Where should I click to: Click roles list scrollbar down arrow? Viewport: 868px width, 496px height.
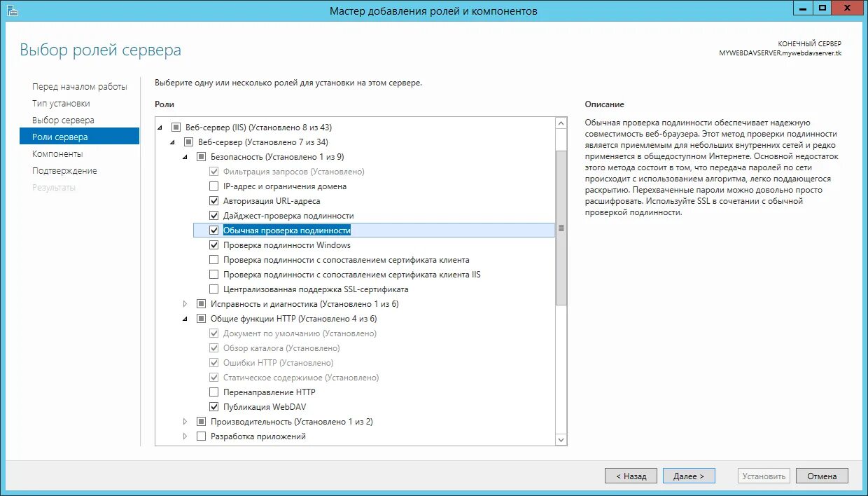pyautogui.click(x=561, y=439)
